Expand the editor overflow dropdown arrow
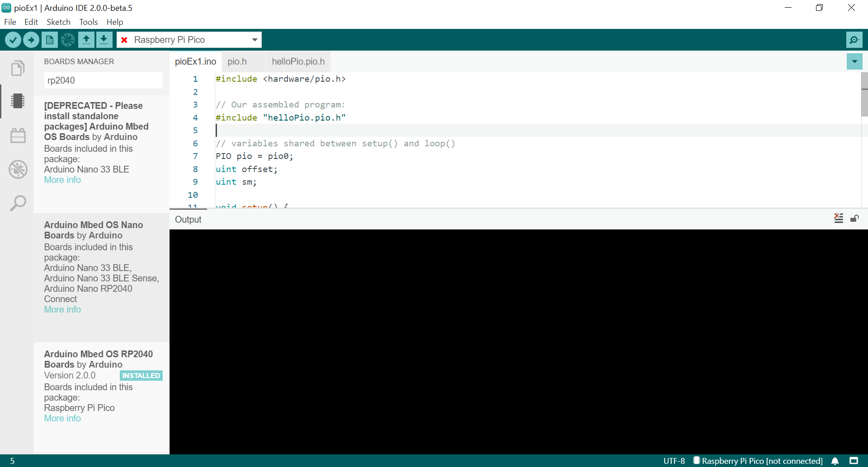This screenshot has width=868, height=467. [x=854, y=61]
